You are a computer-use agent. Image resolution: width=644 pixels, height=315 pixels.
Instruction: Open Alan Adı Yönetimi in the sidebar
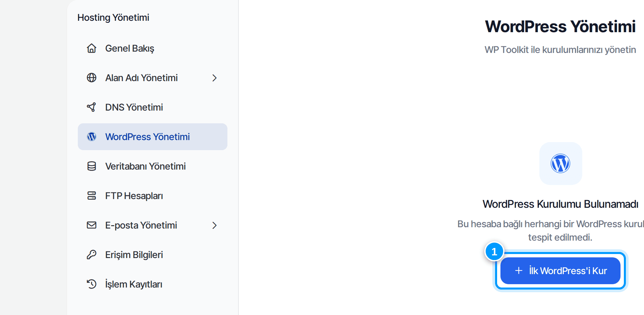[153, 78]
